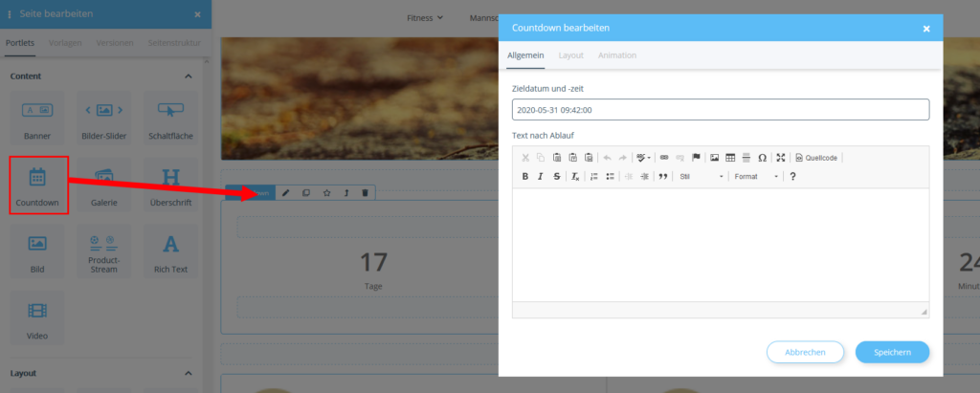Click the Zieldatum und -zeit field

(x=720, y=109)
